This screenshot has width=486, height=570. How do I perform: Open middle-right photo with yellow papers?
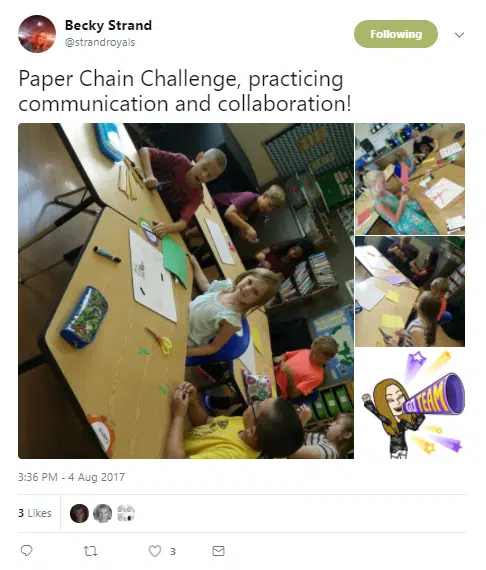coord(410,291)
